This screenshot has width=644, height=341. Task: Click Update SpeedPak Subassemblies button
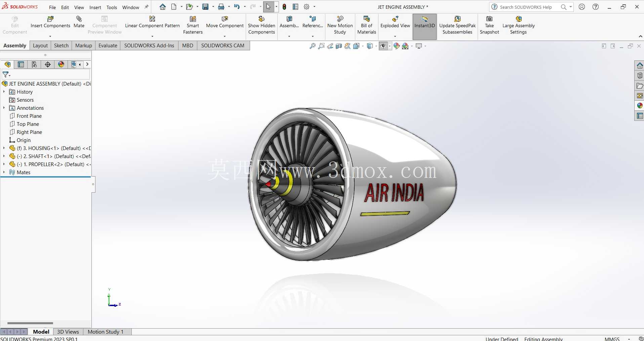457,25
